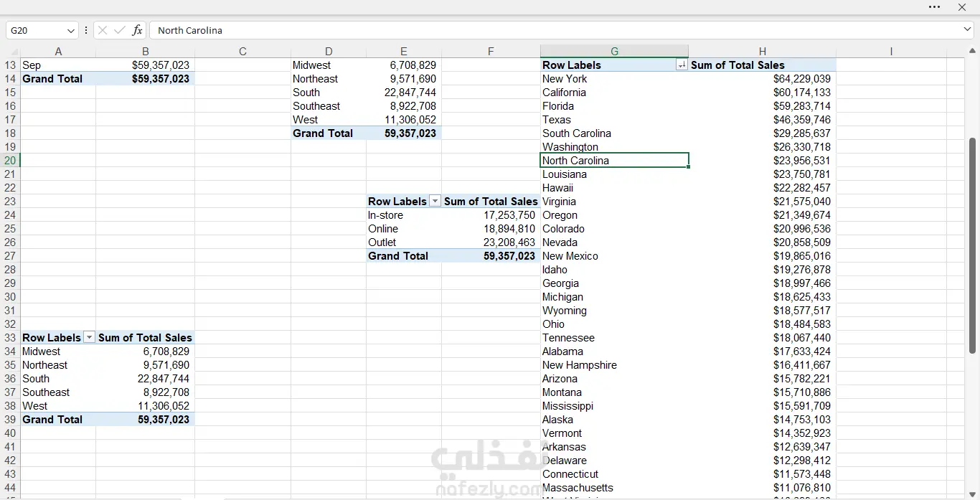
Task: Select the Sep cell in column A
Action: (x=58, y=65)
